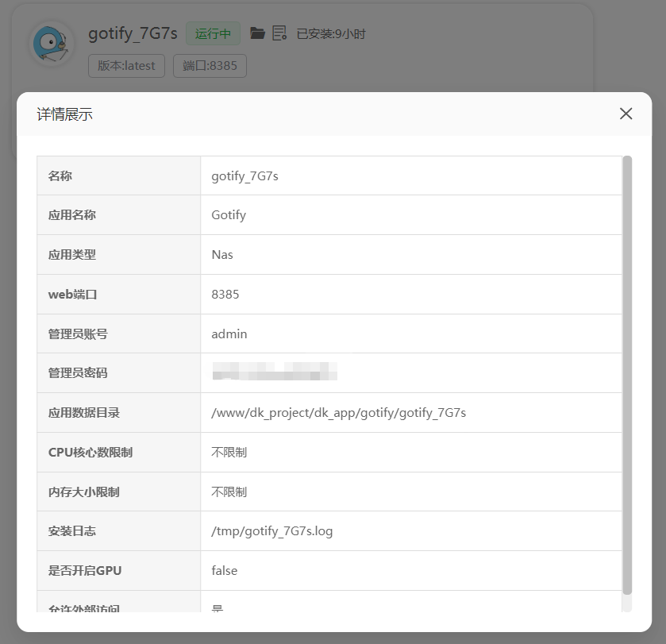Select the Nas application type value

pyautogui.click(x=222, y=254)
